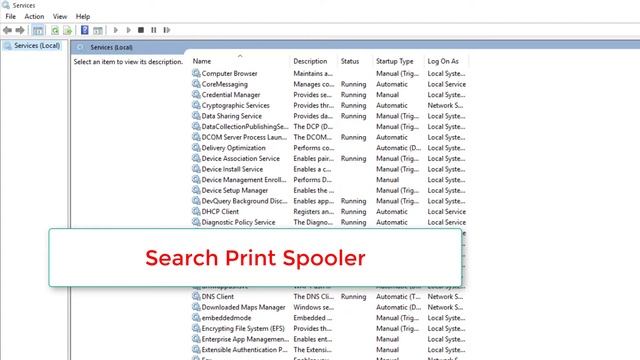Click the gear icon beside DHCP Client
This screenshot has width=640, height=360.
tap(196, 211)
